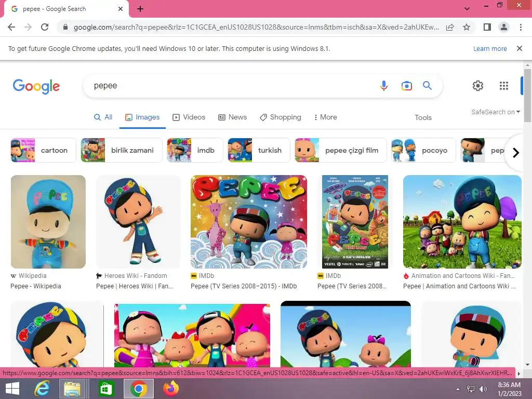
Task: Open second-row image of Pepee with baby
Action: [345, 334]
